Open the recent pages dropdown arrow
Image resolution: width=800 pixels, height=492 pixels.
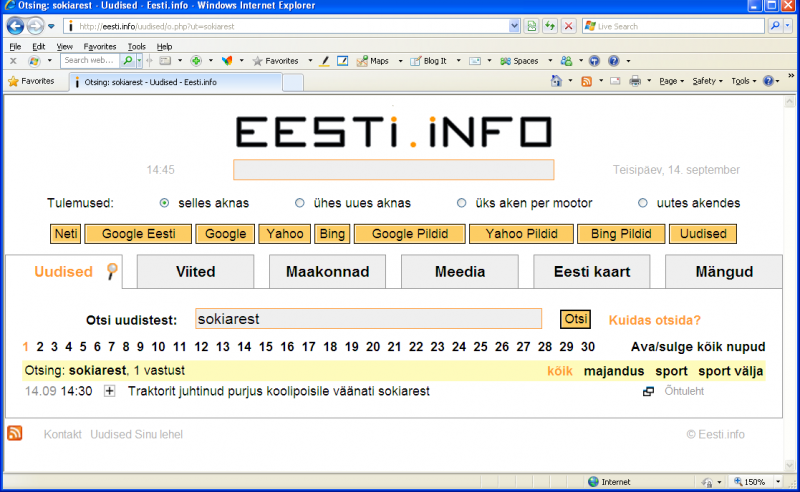(51, 26)
